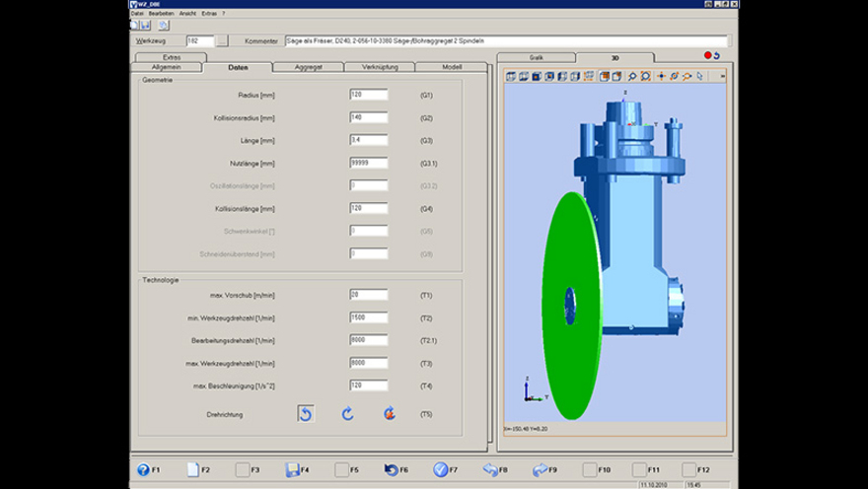
Task: Switch to the Grafik tab
Action: coord(537,57)
